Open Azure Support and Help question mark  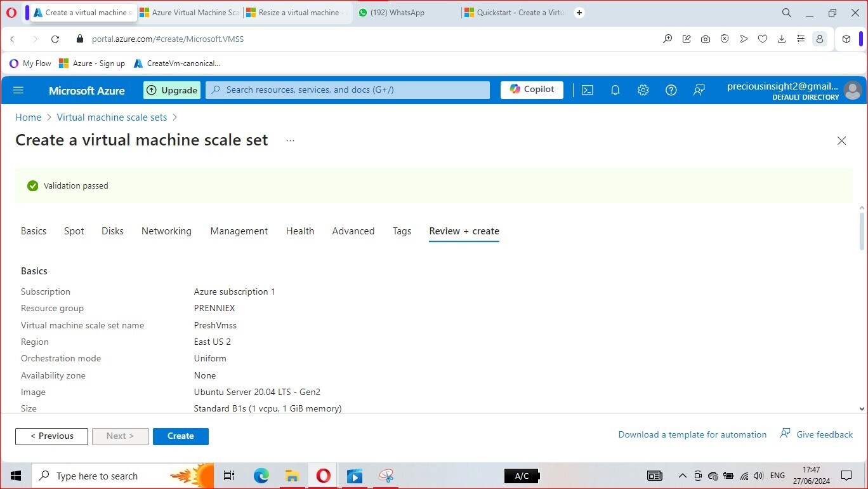(671, 90)
